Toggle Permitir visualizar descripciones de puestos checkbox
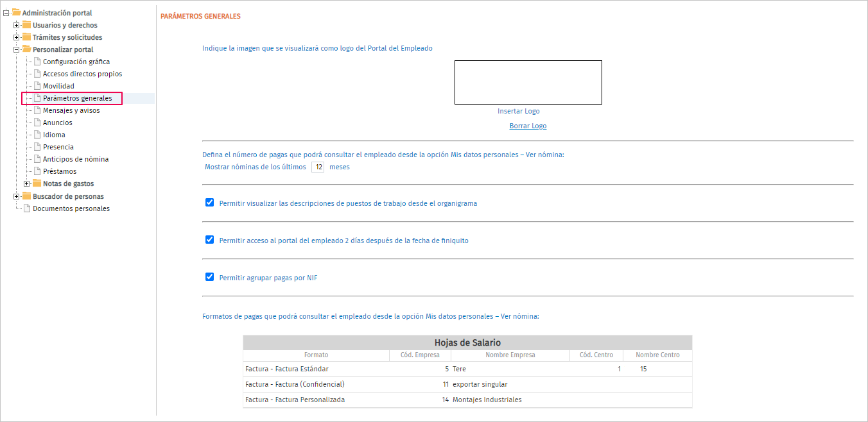868x422 pixels. point(209,203)
